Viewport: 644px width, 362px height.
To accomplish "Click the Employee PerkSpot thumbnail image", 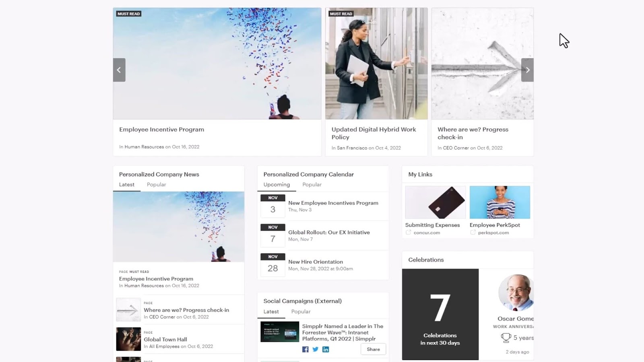I will pos(500,202).
